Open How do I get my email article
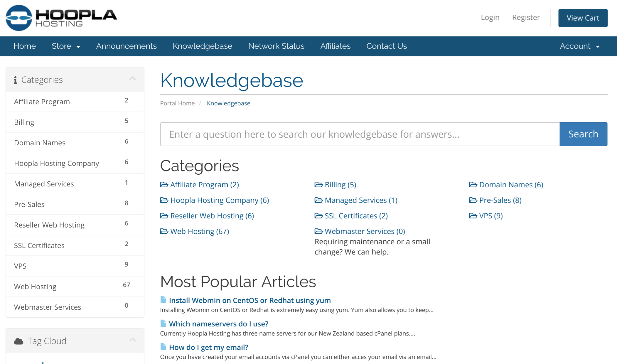 (209, 347)
